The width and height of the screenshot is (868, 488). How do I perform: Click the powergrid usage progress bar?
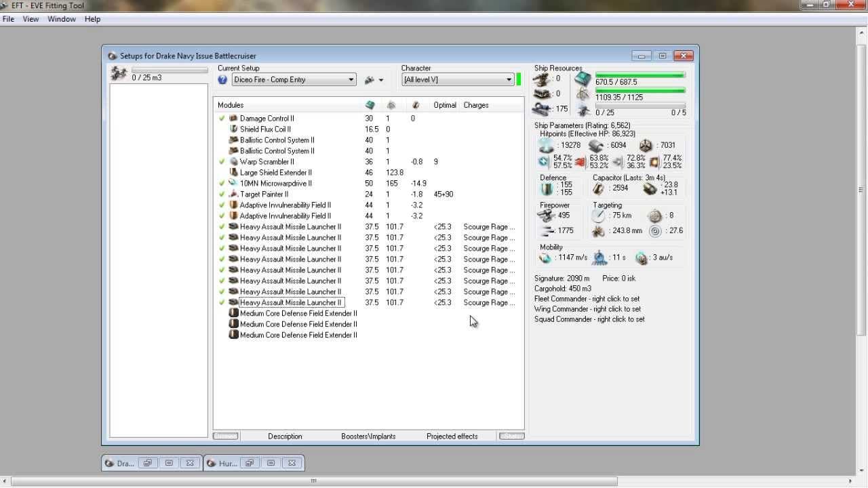click(x=640, y=90)
